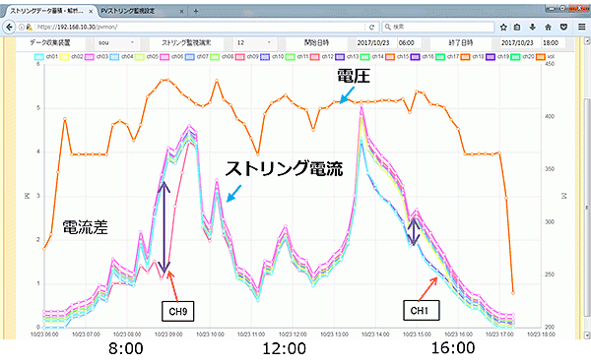Toggle ch09 series in chart legend
591x364 pixels.
coord(247,57)
